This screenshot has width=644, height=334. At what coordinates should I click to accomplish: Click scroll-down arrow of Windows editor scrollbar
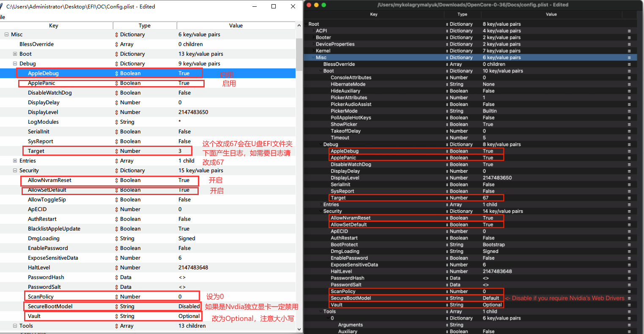click(299, 329)
